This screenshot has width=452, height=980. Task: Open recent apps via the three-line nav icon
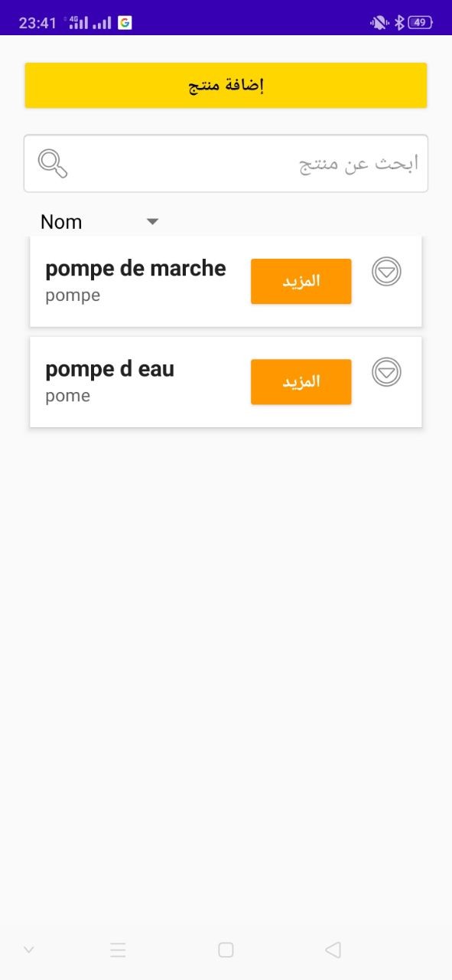click(118, 950)
